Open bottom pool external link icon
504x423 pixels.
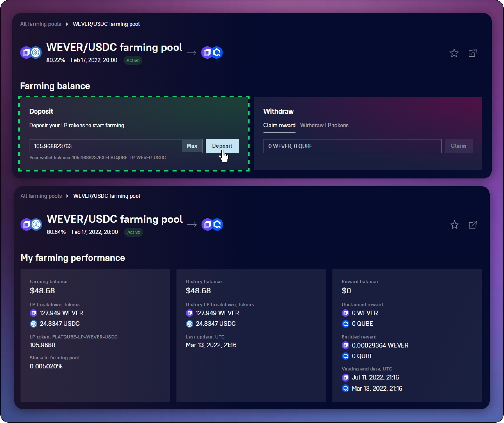(x=473, y=225)
